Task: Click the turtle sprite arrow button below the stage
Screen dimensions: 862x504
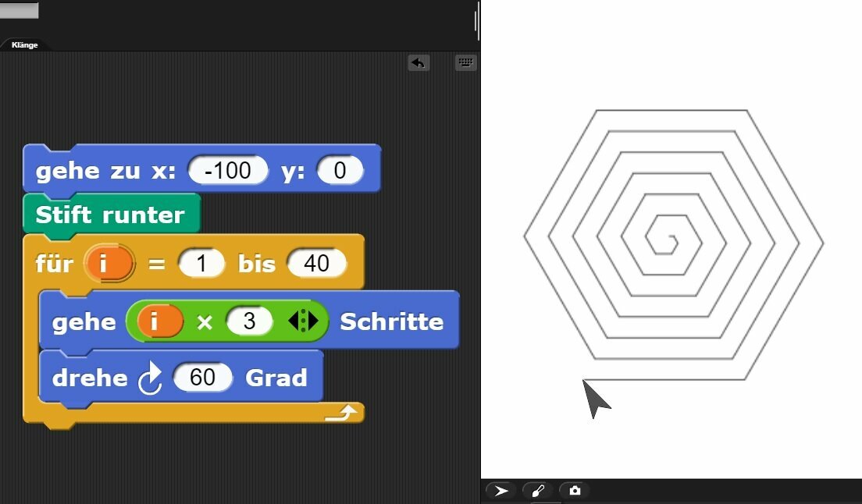Action: [501, 491]
